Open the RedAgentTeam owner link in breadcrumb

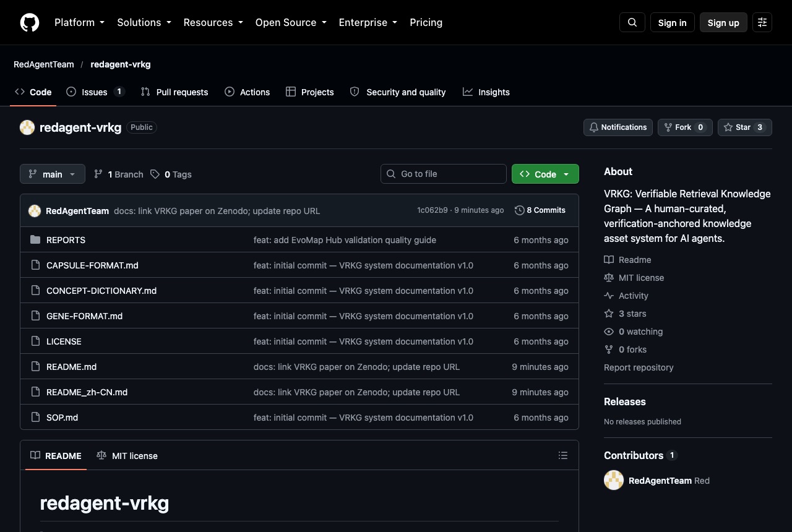[x=44, y=64]
